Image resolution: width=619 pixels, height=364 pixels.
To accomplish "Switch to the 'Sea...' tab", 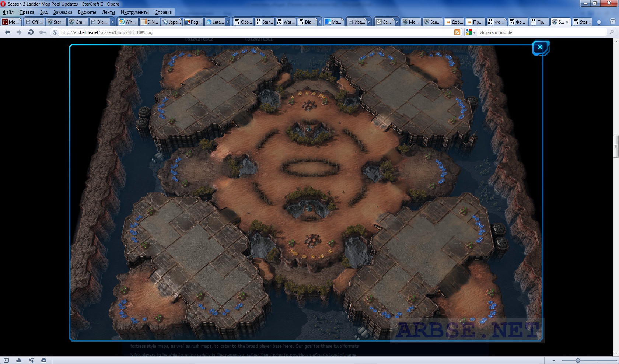I will (432, 22).
